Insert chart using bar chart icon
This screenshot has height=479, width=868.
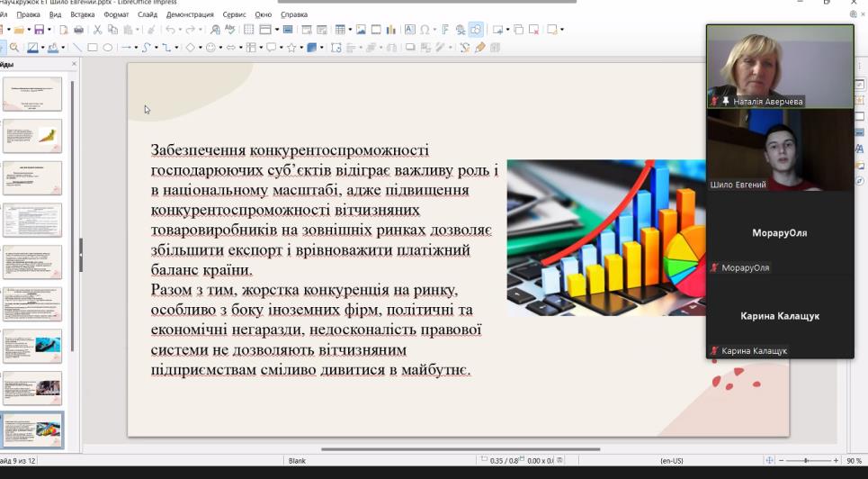point(391,30)
